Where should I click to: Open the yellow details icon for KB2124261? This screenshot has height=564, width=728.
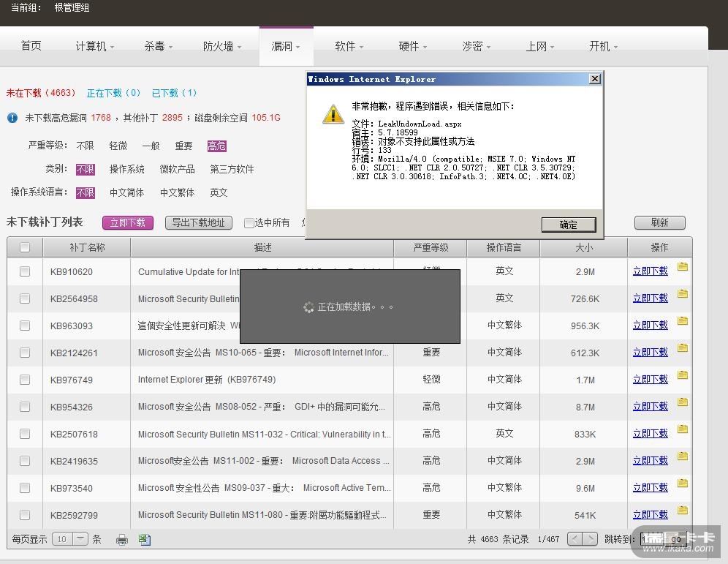point(683,348)
